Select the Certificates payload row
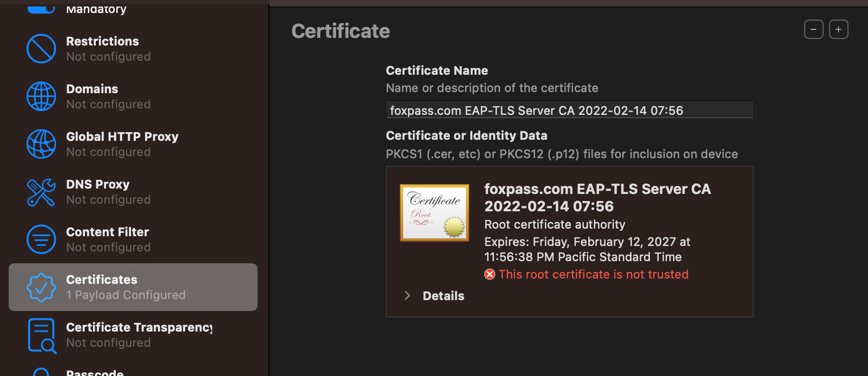Screen dimensions: 868x376 point(133,287)
